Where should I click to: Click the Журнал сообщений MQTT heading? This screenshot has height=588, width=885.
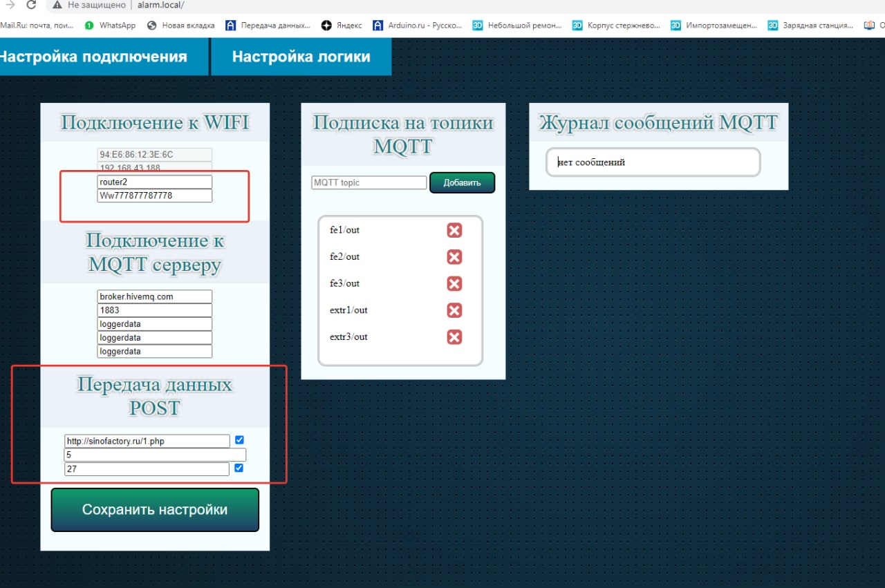[x=658, y=123]
